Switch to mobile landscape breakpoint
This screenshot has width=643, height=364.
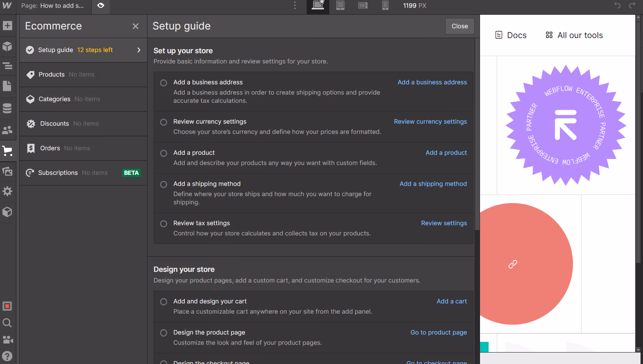pyautogui.click(x=363, y=5)
